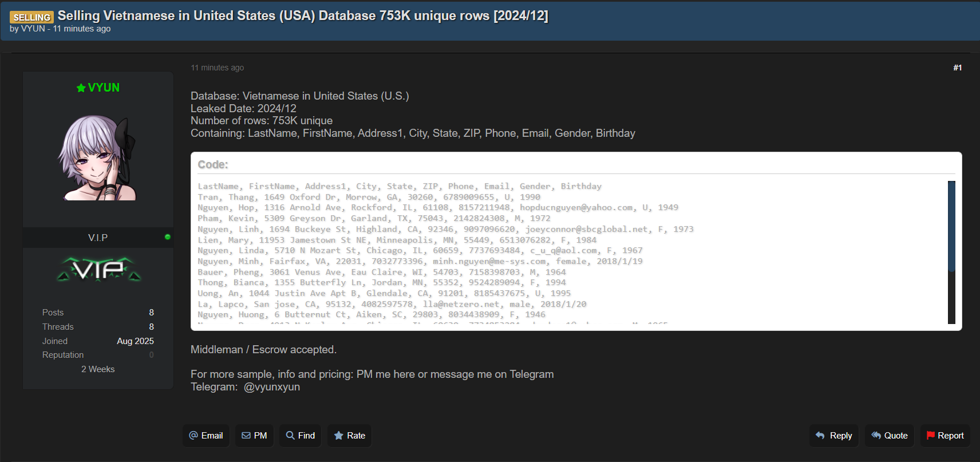This screenshot has width=980, height=462.
Task: Click the green star beside VYUN username
Action: point(81,88)
